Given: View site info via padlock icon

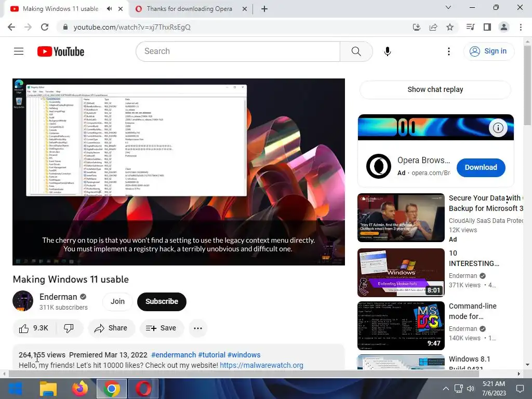Looking at the screenshot, I should pyautogui.click(x=65, y=27).
